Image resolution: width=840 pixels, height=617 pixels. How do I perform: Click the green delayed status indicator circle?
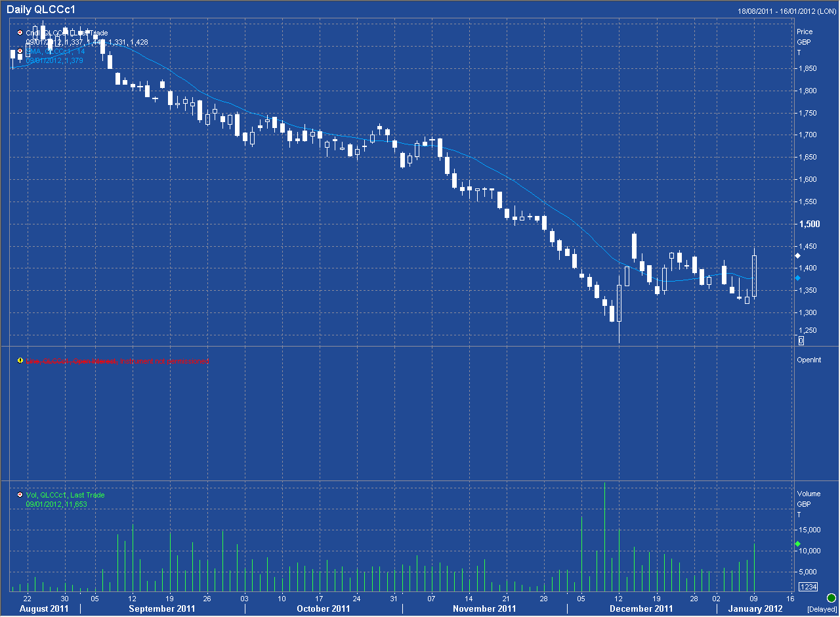[x=831, y=598]
